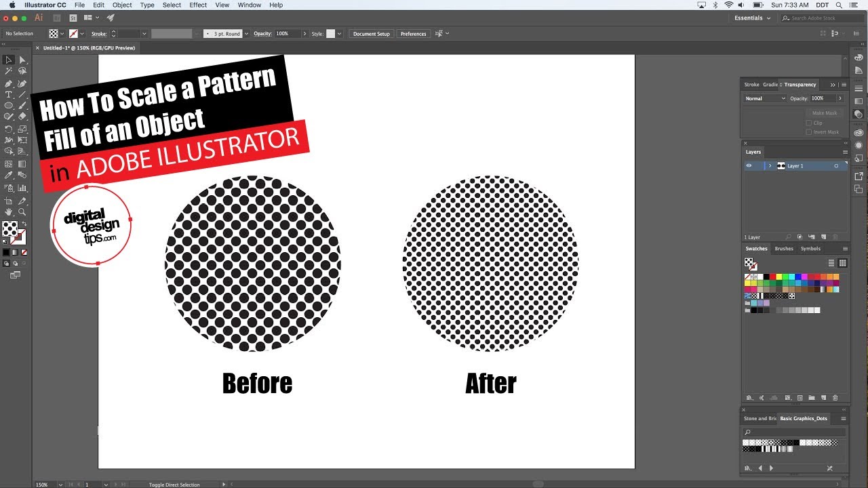Choose the Rotate tool
This screenshot has width=868, height=488.
[x=8, y=129]
